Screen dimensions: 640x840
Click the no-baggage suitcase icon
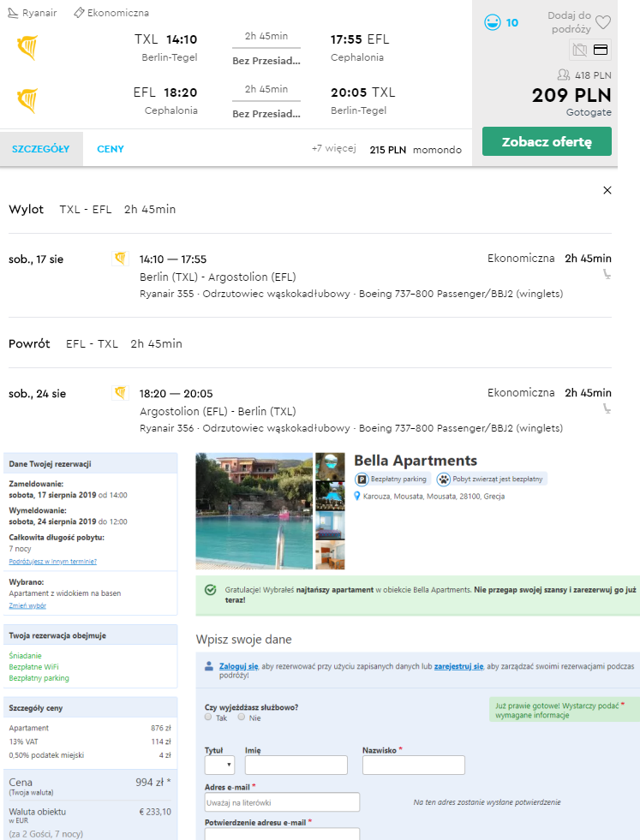point(579,50)
